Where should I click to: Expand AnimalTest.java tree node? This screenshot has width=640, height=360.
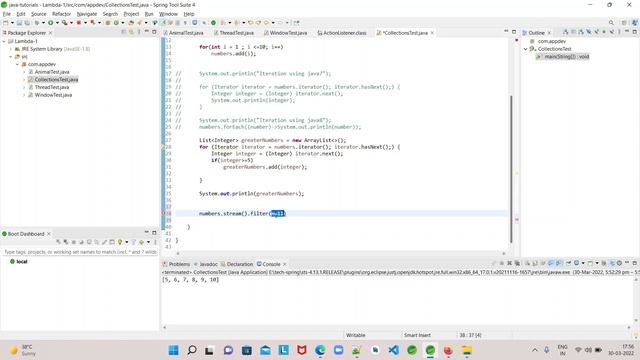24,72
